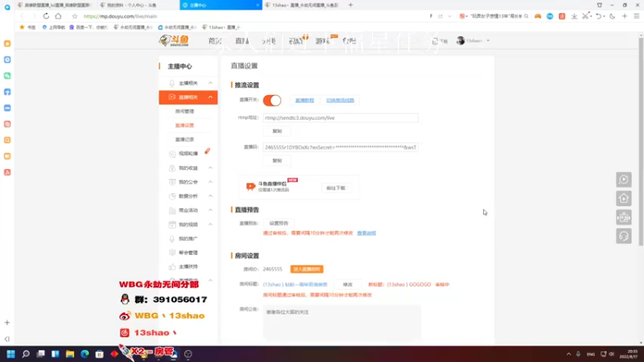644x362 pixels.
Task: Open taskbar search
Action: 26,354
